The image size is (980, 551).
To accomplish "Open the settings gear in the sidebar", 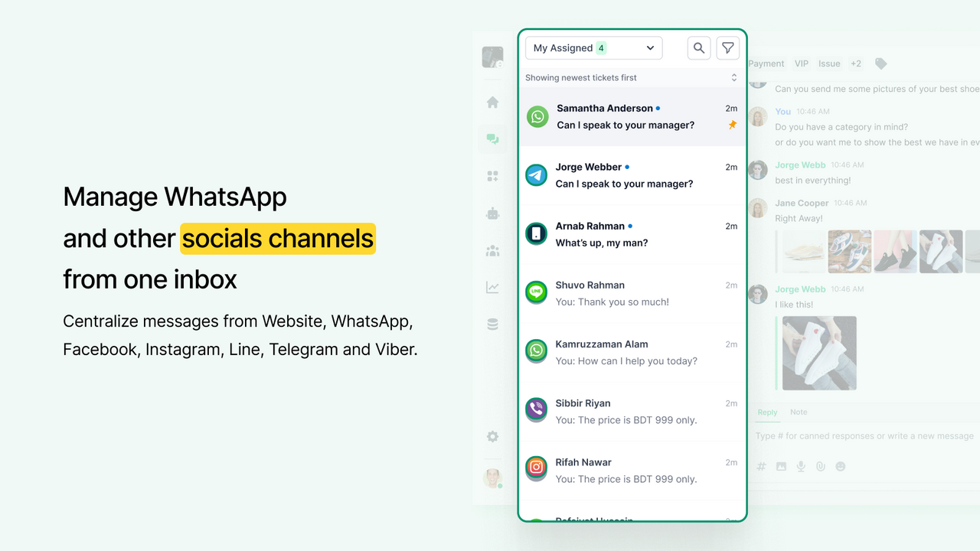I will 492,436.
